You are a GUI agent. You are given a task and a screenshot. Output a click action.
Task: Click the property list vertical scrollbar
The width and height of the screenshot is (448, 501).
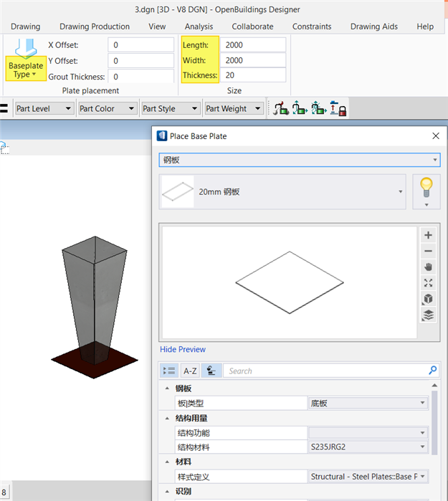[434, 422]
